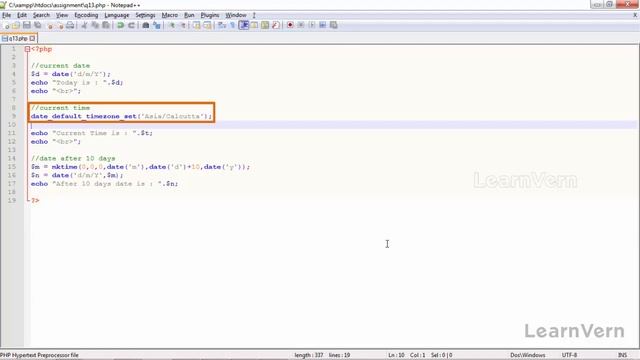
Task: Close document with menu bar X button
Action: (x=635, y=15)
